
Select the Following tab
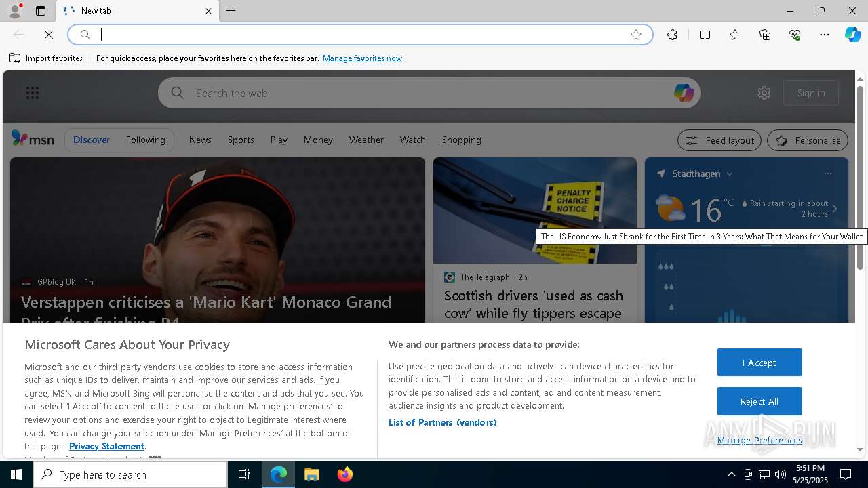pos(145,140)
